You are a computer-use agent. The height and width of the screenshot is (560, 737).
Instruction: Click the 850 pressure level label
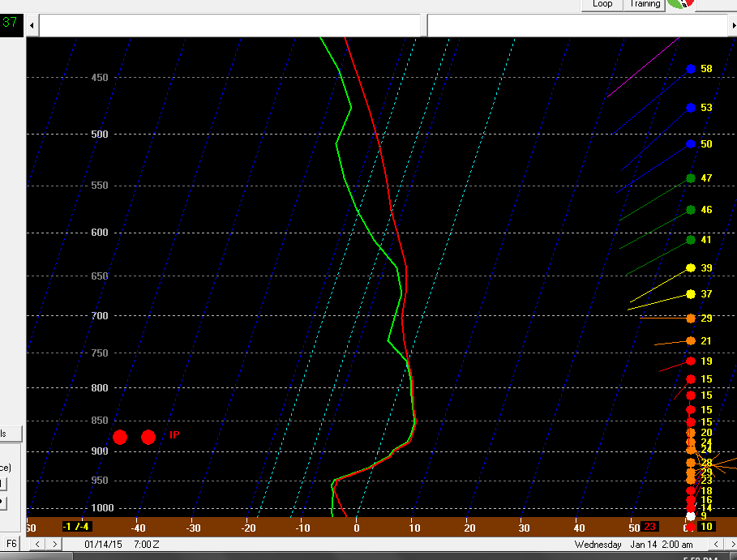pos(99,421)
